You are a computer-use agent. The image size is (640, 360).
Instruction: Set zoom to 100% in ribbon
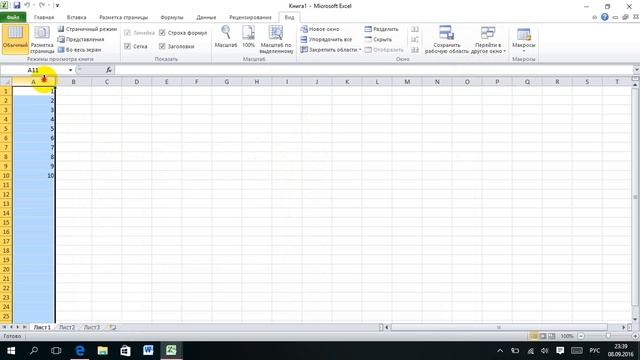248,37
